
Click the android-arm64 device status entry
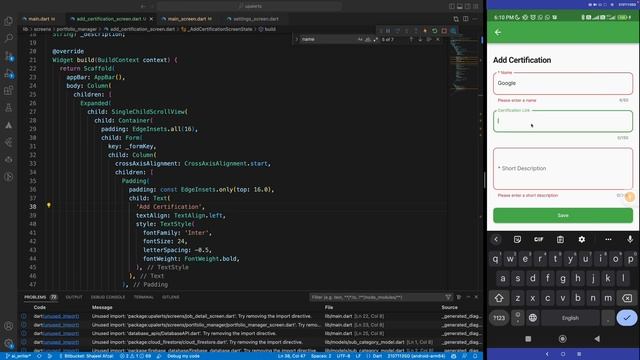[x=416, y=356]
